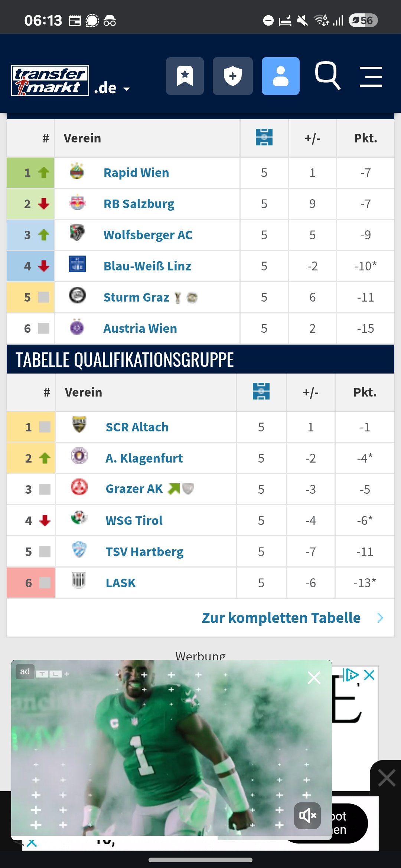Image resolution: width=401 pixels, height=868 pixels.
Task: Tap the shield plus icon in header
Action: [233, 76]
